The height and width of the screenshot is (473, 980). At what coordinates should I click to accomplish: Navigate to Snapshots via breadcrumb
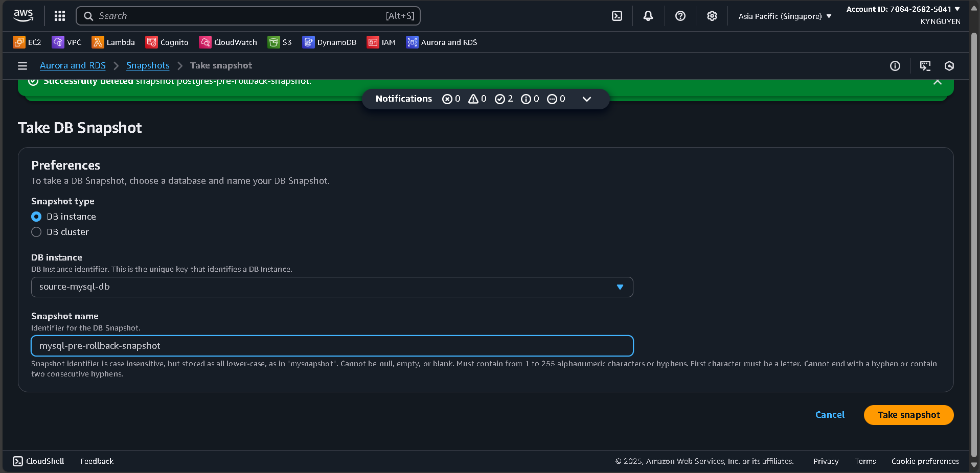(148, 65)
